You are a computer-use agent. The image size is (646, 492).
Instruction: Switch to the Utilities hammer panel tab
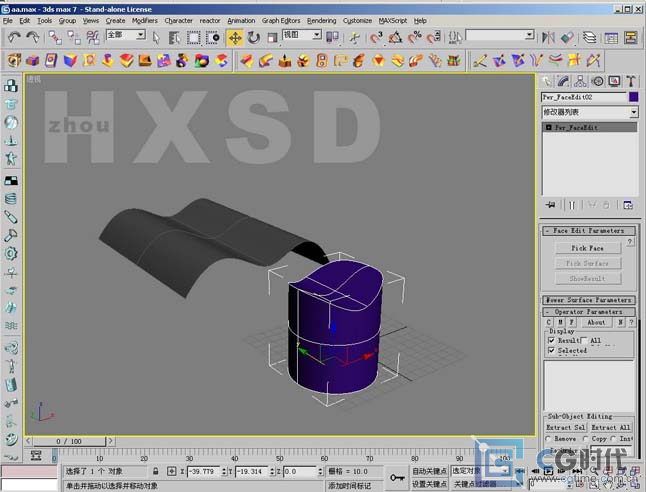(x=631, y=81)
